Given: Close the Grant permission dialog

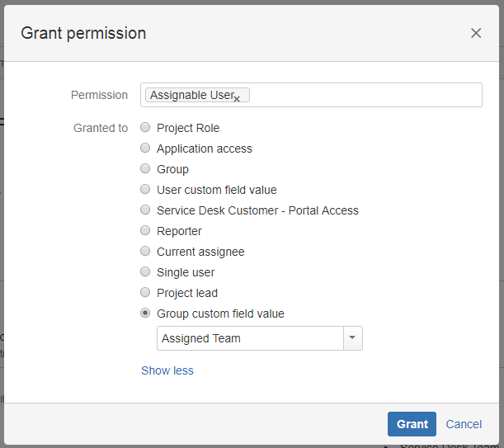Looking at the screenshot, I should click(476, 33).
